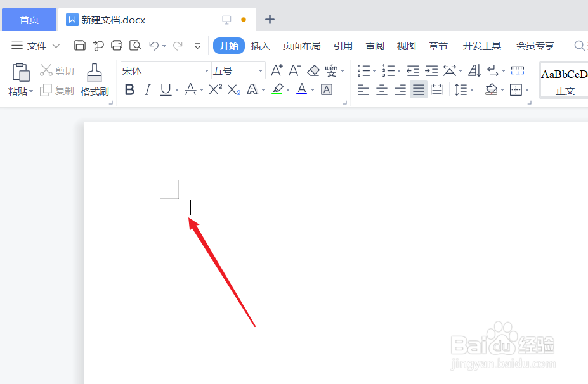588x384 pixels.
Task: Open the 文件 menu
Action: coord(37,46)
